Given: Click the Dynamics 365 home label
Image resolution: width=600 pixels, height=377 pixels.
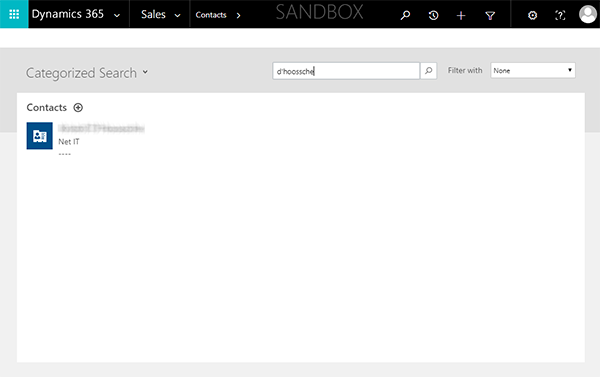Looking at the screenshot, I should (67, 15).
